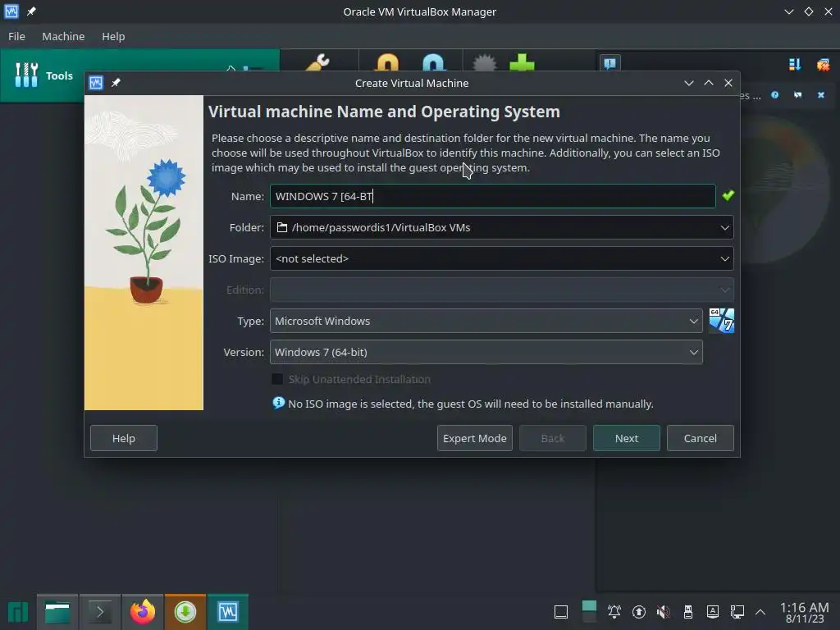The image size is (840, 630).
Task: Click the sort notifications arrow icon
Action: (794, 65)
